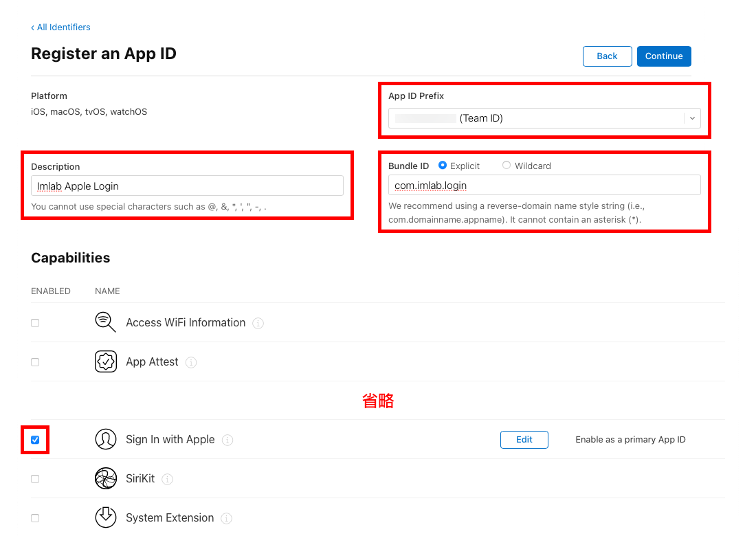
Task: Click the App Attest badge icon
Action: 106,361
